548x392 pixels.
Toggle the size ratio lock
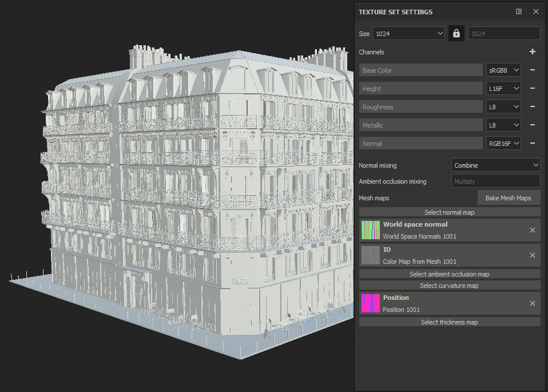click(x=456, y=34)
